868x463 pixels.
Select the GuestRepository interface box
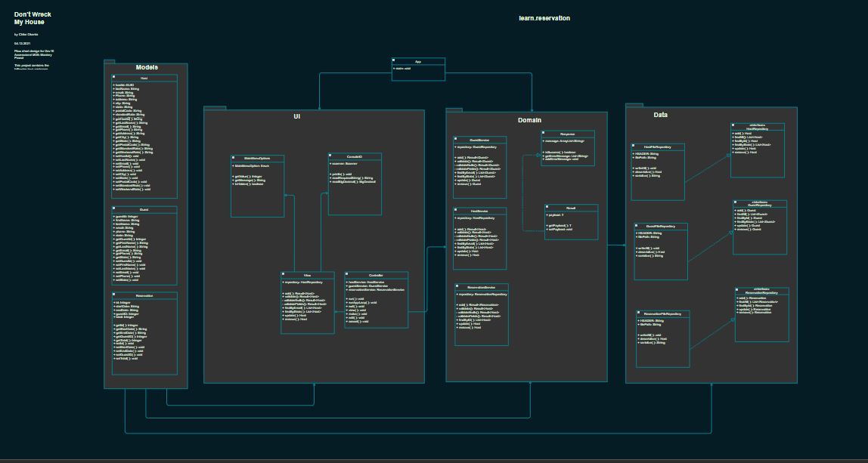pyautogui.click(x=760, y=227)
